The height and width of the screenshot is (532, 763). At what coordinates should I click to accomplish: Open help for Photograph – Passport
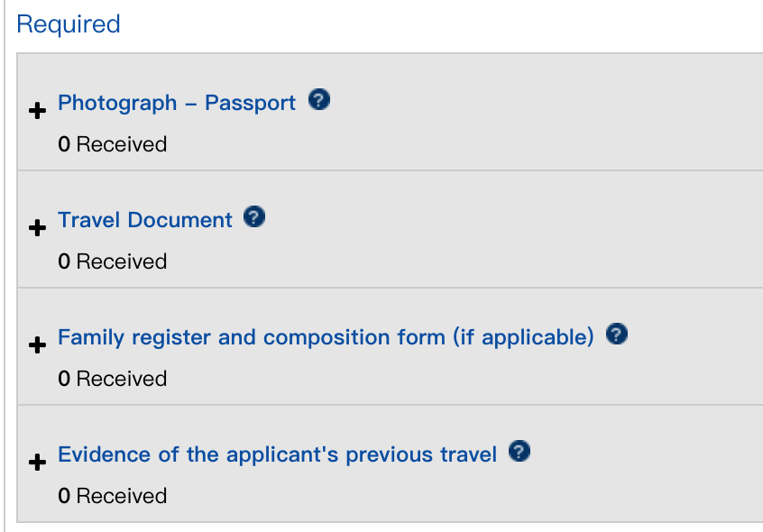pyautogui.click(x=319, y=100)
